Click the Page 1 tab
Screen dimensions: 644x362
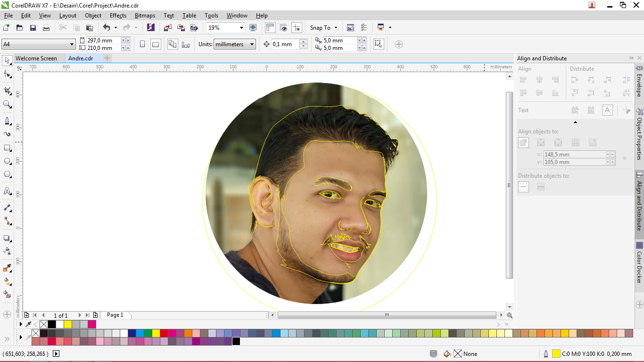point(115,315)
